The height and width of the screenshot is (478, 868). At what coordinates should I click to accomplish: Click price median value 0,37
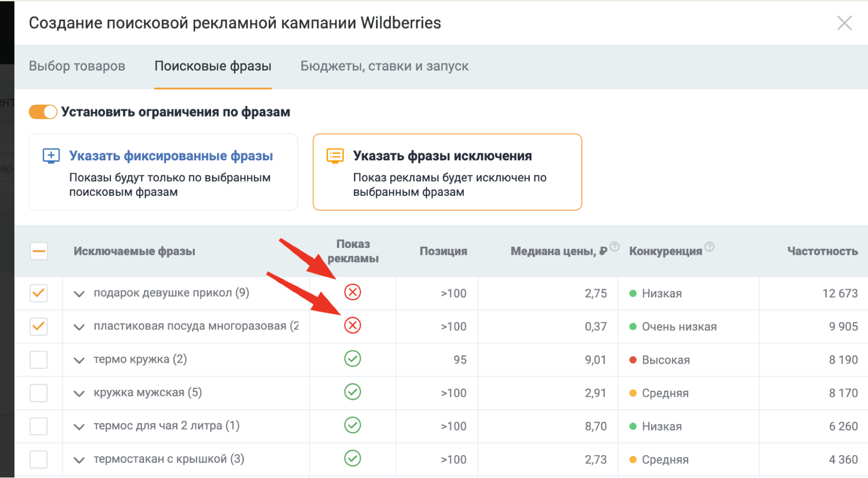pos(595,326)
